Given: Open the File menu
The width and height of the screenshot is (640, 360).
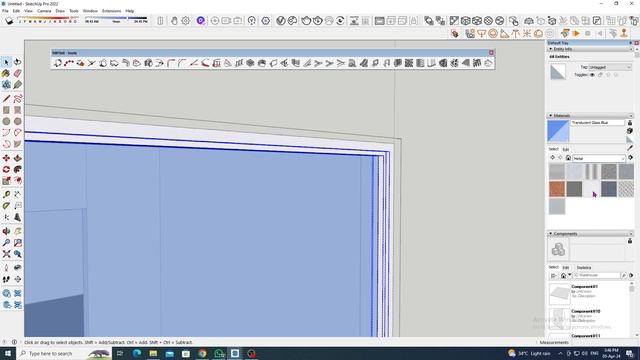Looking at the screenshot, I should [x=5, y=11].
